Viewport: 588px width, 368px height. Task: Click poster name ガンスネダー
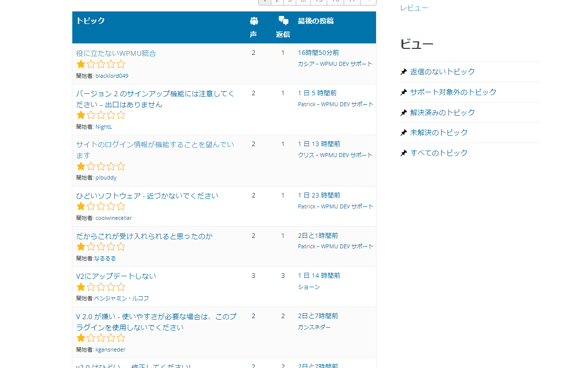tap(314, 328)
